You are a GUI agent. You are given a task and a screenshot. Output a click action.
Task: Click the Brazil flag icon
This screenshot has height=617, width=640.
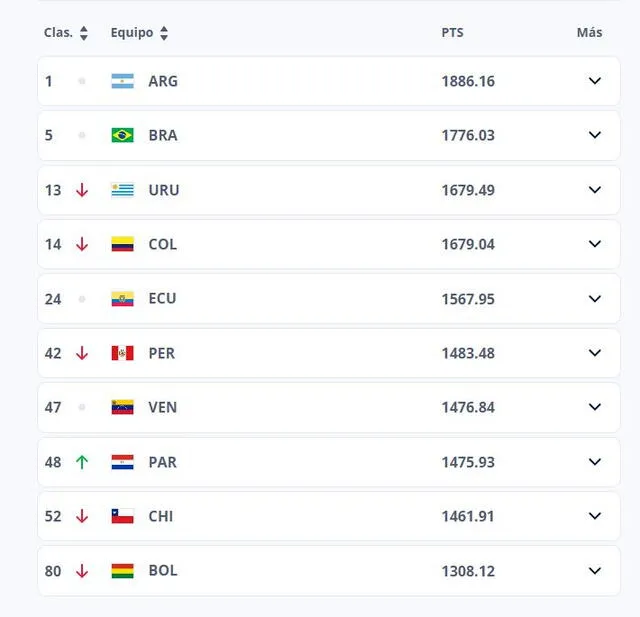122,135
